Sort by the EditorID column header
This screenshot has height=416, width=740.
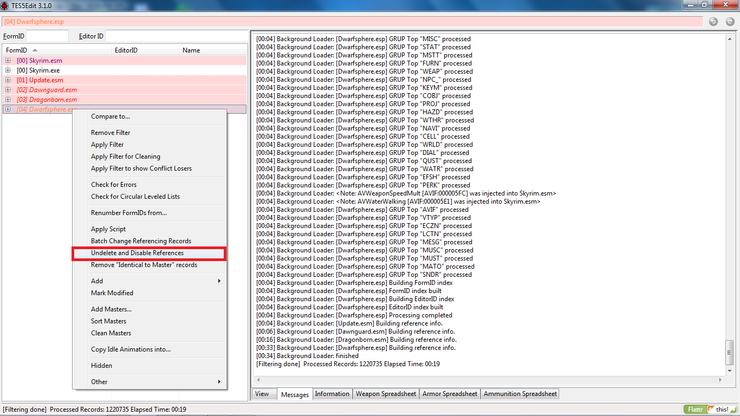(x=126, y=49)
